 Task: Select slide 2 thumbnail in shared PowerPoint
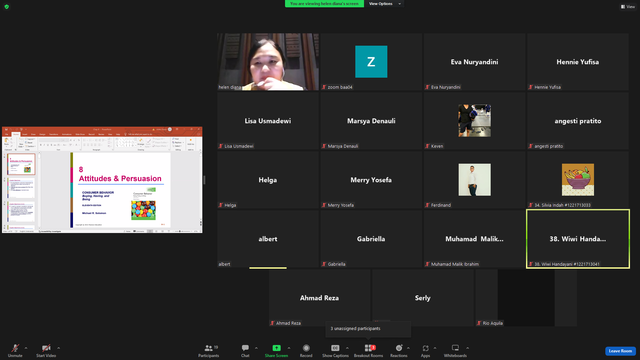21,188
